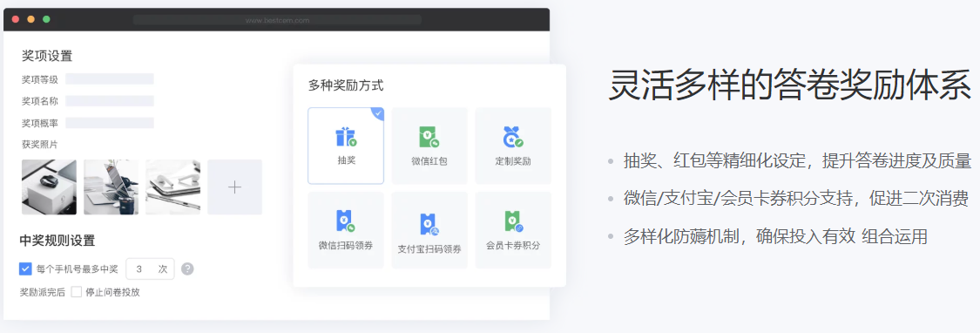Focus the 奖项名称 input field
This screenshot has height=333, width=980.
tap(110, 101)
